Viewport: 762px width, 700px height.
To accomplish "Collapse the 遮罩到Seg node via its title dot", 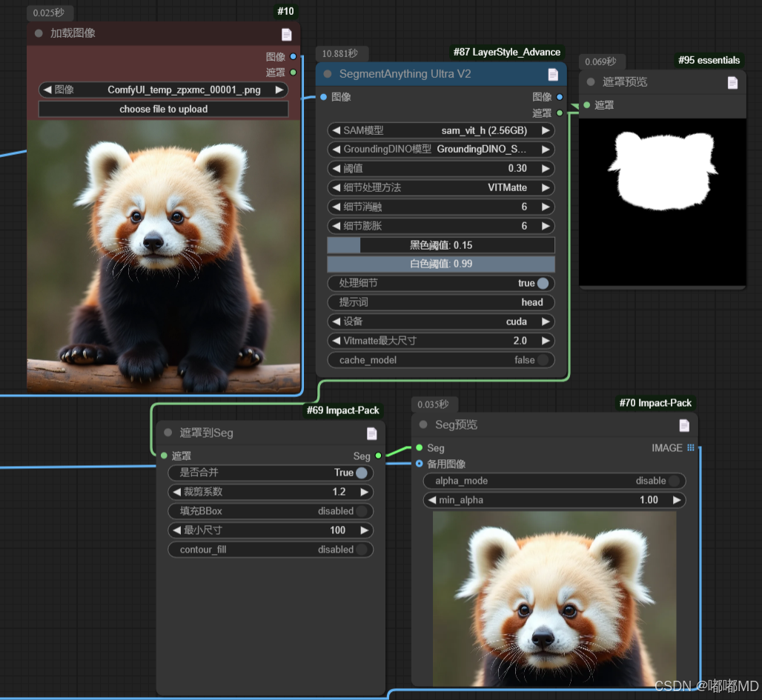I will click(168, 433).
